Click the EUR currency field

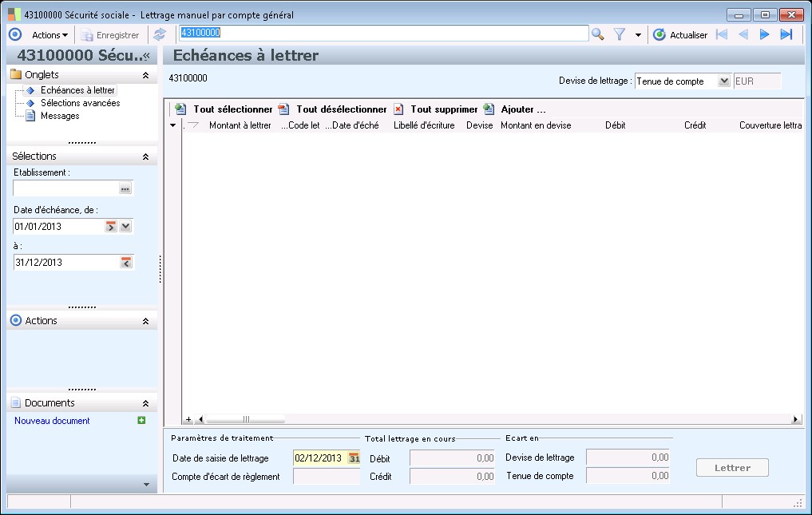point(757,81)
